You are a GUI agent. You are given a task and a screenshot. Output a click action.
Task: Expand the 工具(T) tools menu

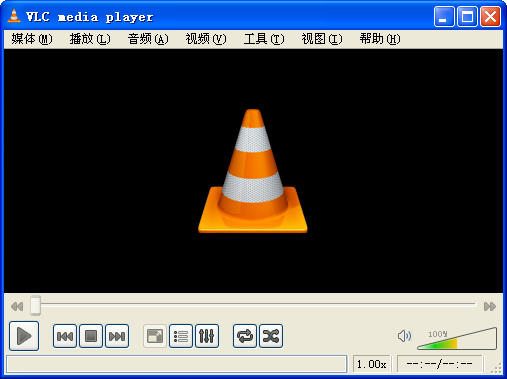(x=264, y=39)
